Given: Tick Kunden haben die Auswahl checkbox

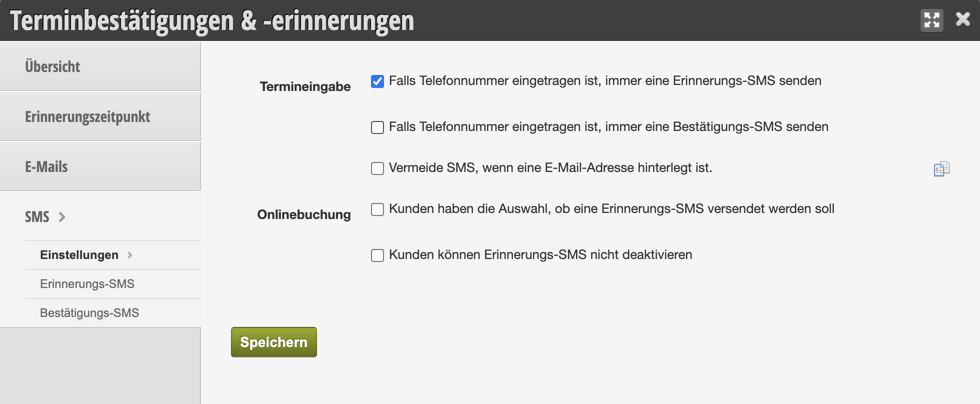Looking at the screenshot, I should (377, 209).
